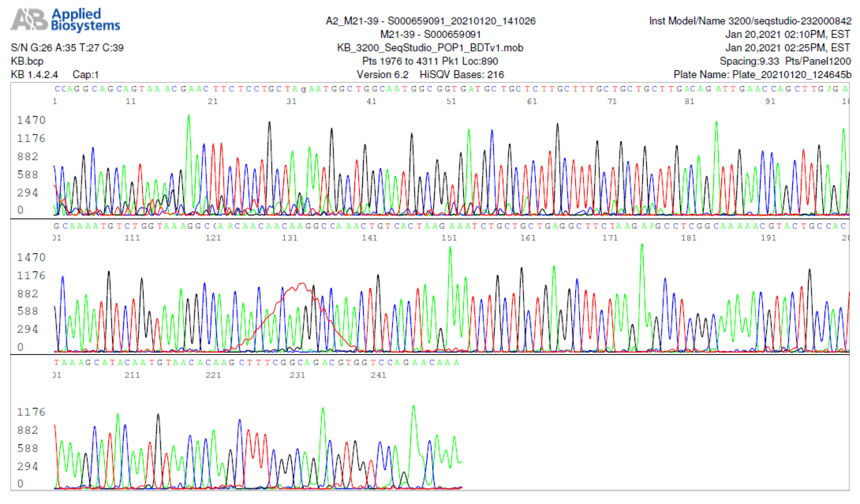Click base position number 241 in third panel
The width and height of the screenshot is (860, 504).
(378, 375)
